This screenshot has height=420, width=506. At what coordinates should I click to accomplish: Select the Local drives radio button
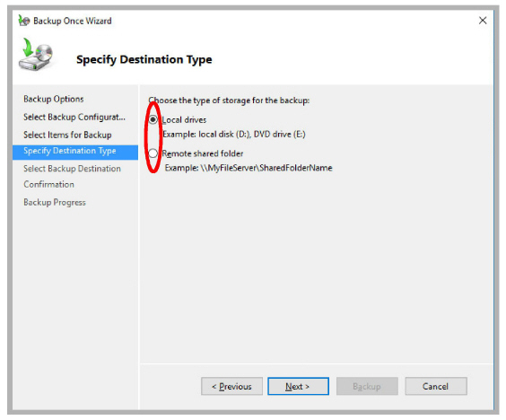coord(153,119)
